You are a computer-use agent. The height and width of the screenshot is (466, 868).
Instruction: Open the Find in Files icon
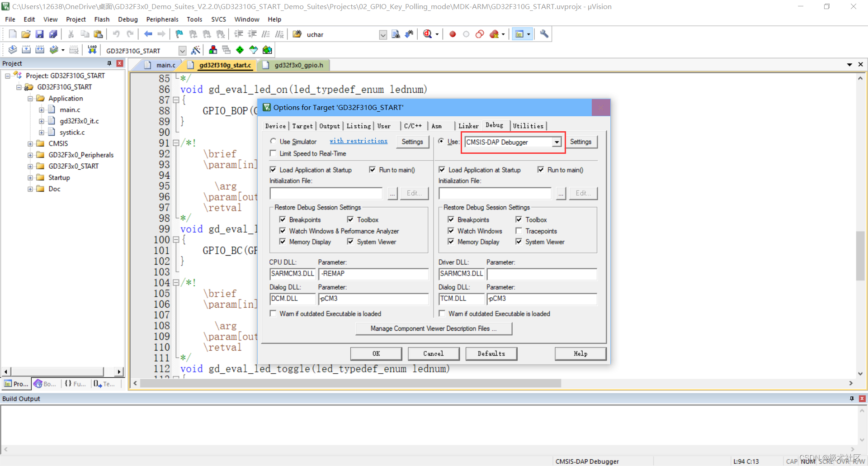[x=396, y=34]
